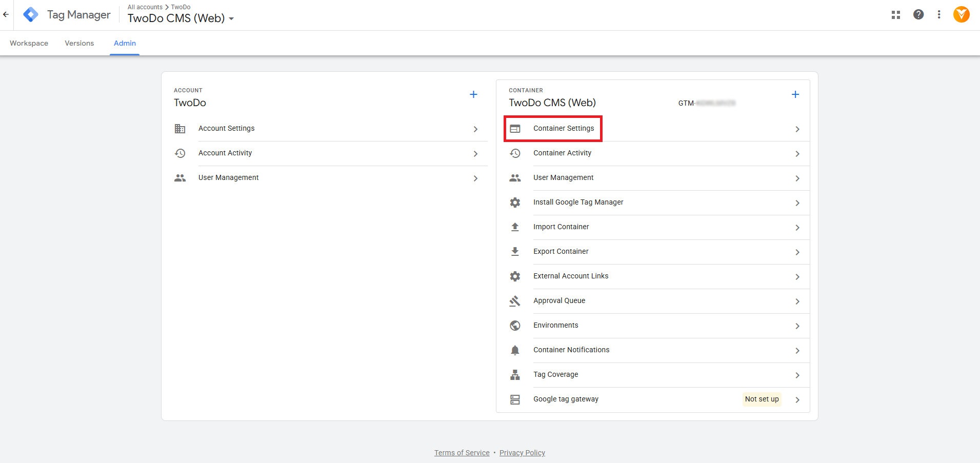Switch to the Workspace tab
Image resolution: width=980 pixels, height=463 pixels.
29,44
